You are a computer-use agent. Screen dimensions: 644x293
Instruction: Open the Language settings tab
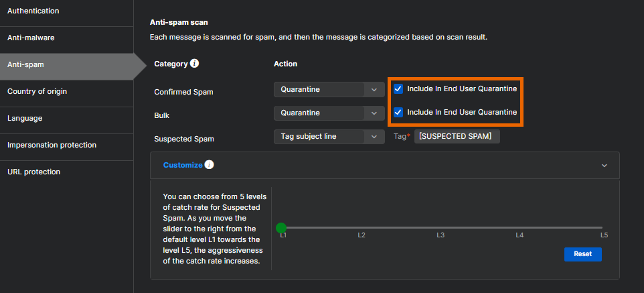point(25,119)
